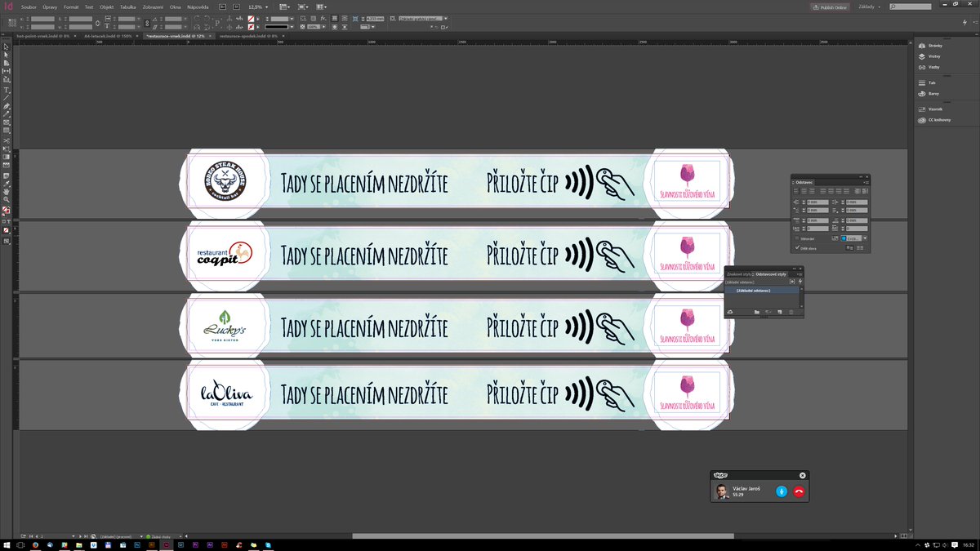The width and height of the screenshot is (980, 551).
Task: Mute microphone in Skype call popup
Action: tap(782, 491)
